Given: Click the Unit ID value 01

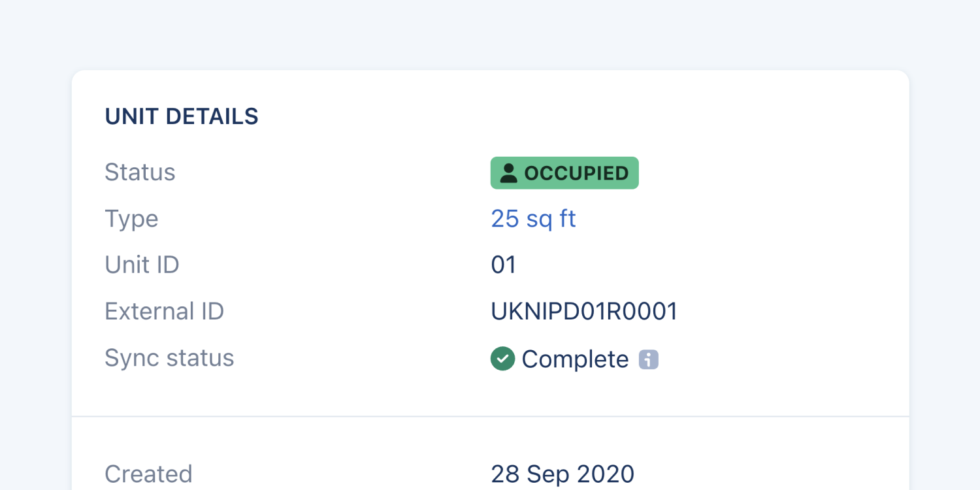Looking at the screenshot, I should coord(504,265).
